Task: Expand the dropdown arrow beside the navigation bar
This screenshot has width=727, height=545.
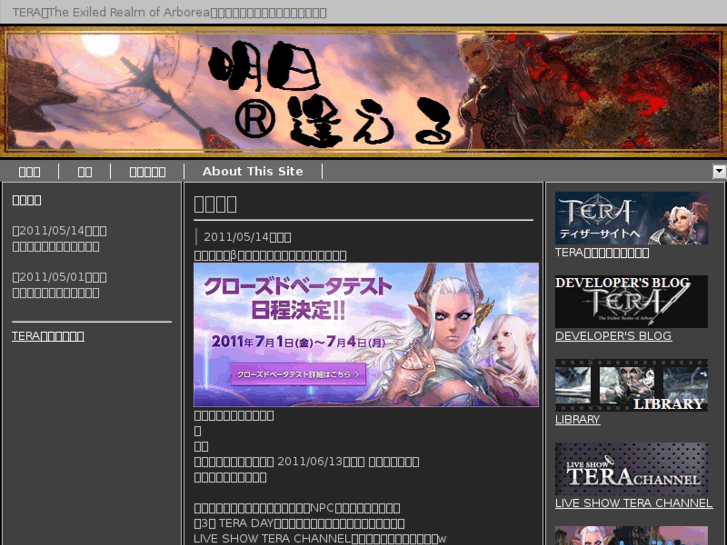Action: [x=719, y=172]
